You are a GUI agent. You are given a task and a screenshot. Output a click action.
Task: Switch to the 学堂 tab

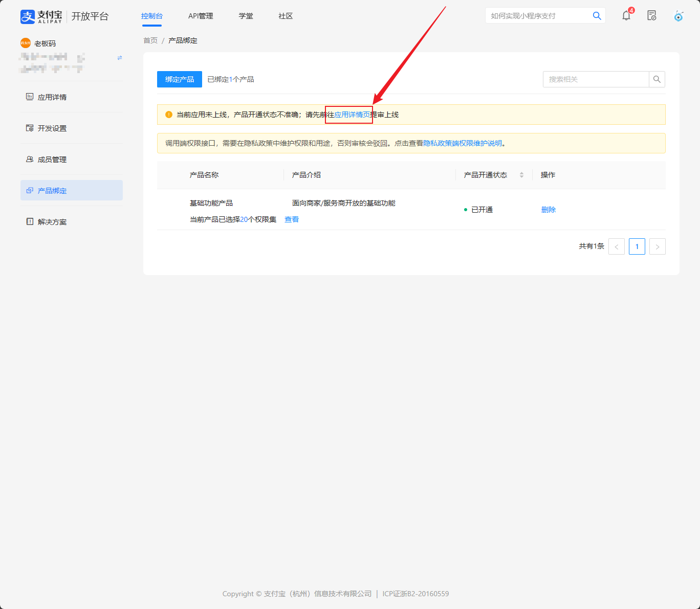(246, 16)
